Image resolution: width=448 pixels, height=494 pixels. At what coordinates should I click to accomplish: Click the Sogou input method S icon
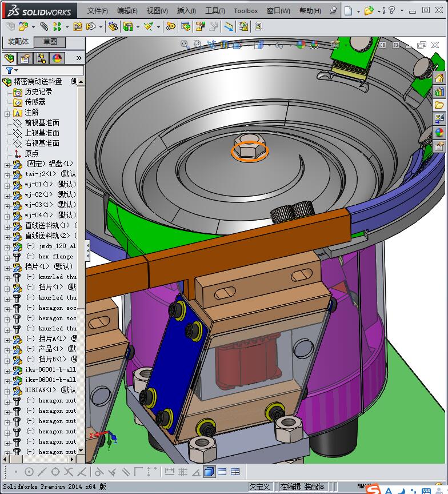[x=373, y=490]
